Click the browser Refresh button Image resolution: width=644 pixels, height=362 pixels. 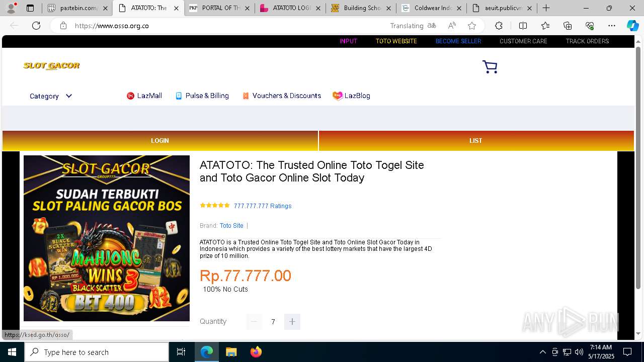click(36, 26)
